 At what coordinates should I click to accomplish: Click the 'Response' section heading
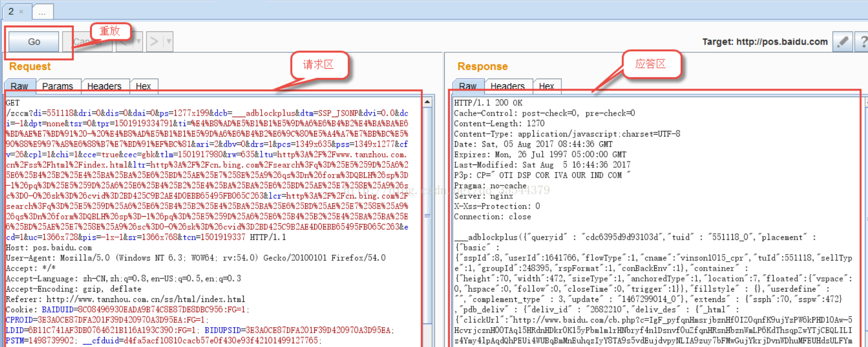point(483,66)
